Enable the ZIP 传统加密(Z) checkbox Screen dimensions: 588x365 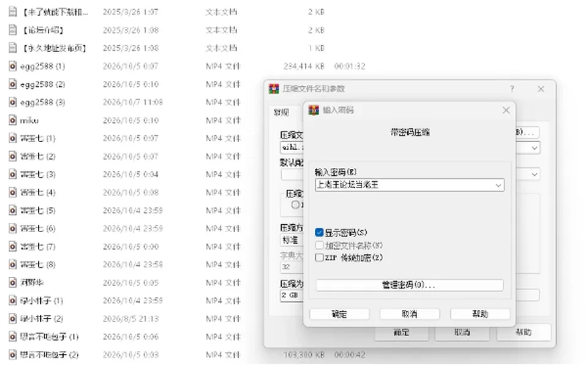tap(319, 258)
